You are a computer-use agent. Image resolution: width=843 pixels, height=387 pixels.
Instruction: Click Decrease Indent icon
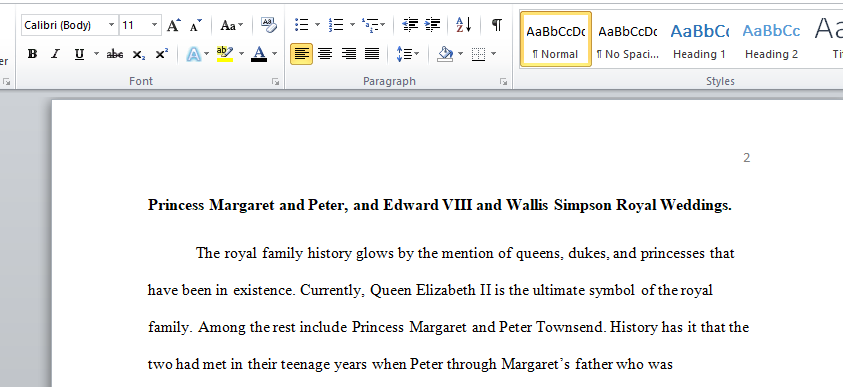[x=410, y=25]
